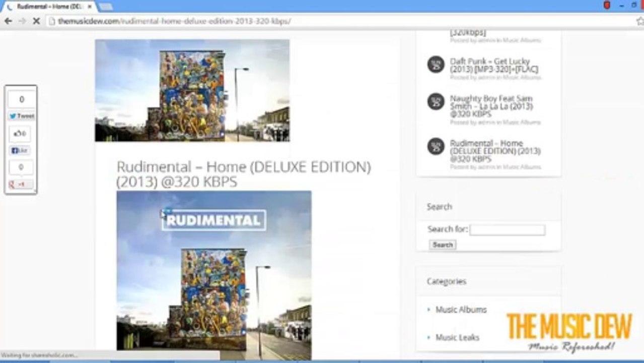Click the Facebook Like button

20,150
